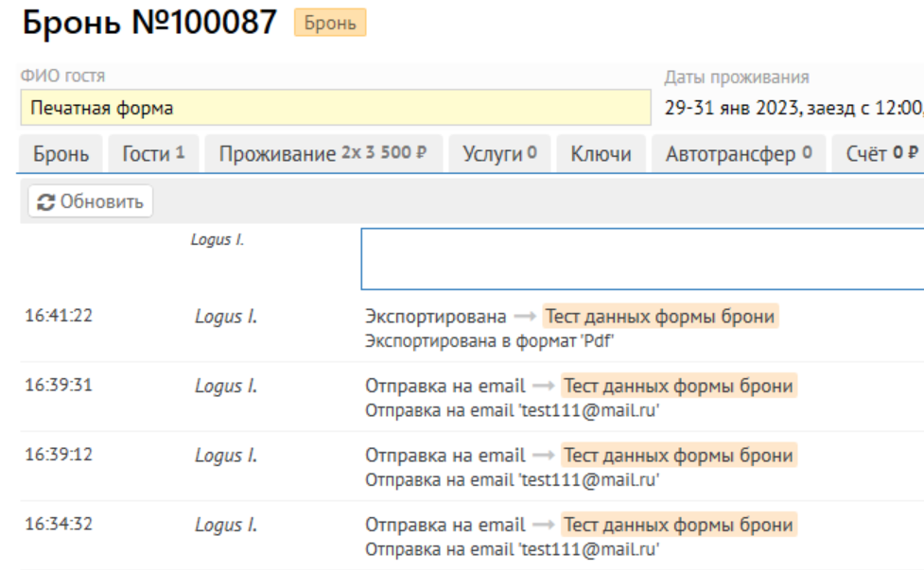Open the Автотрансфер tab
Viewport: 924px width, 570px height.
click(x=738, y=154)
